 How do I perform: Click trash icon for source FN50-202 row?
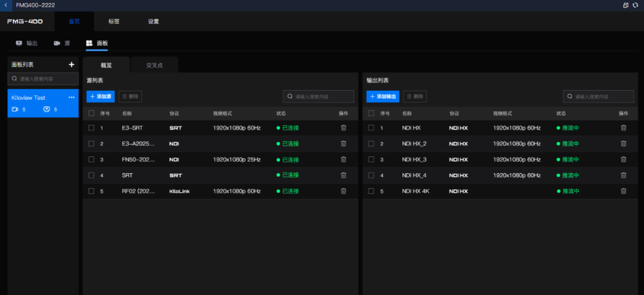pyautogui.click(x=343, y=159)
